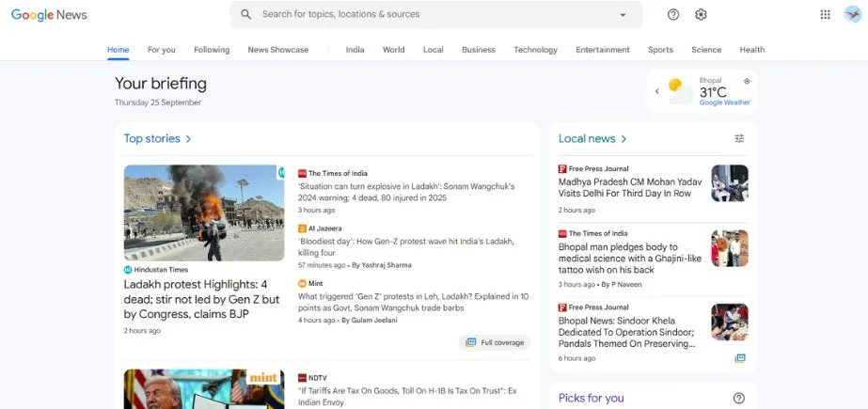Open the account profile avatar
Viewport: 868px width, 409px height.
click(x=853, y=14)
